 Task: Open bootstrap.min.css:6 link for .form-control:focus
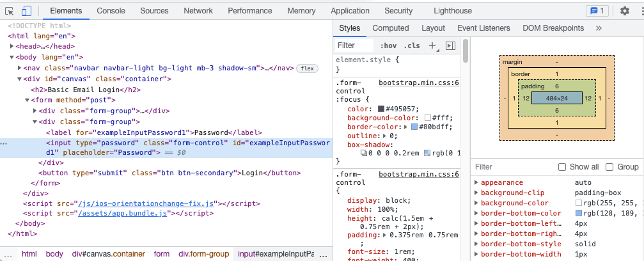click(x=418, y=83)
